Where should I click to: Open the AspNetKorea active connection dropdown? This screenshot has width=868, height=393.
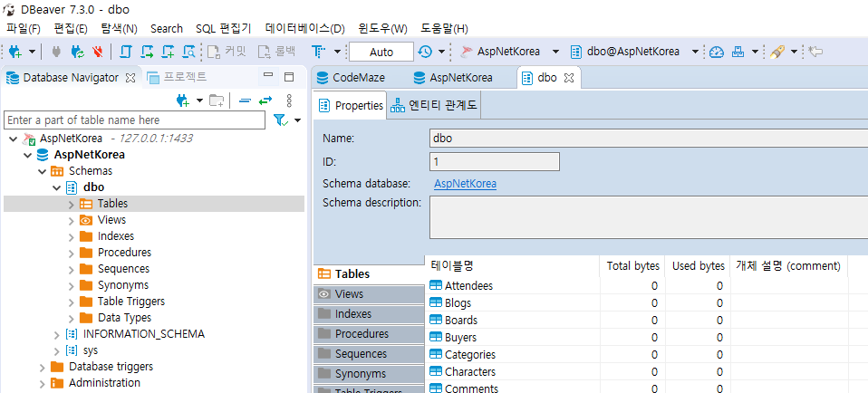pos(555,52)
